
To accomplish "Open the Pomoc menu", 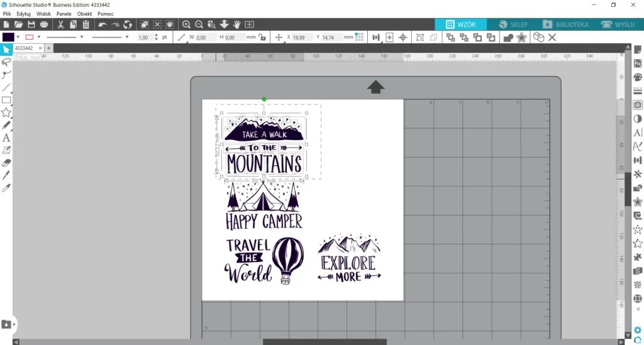I will [x=106, y=14].
